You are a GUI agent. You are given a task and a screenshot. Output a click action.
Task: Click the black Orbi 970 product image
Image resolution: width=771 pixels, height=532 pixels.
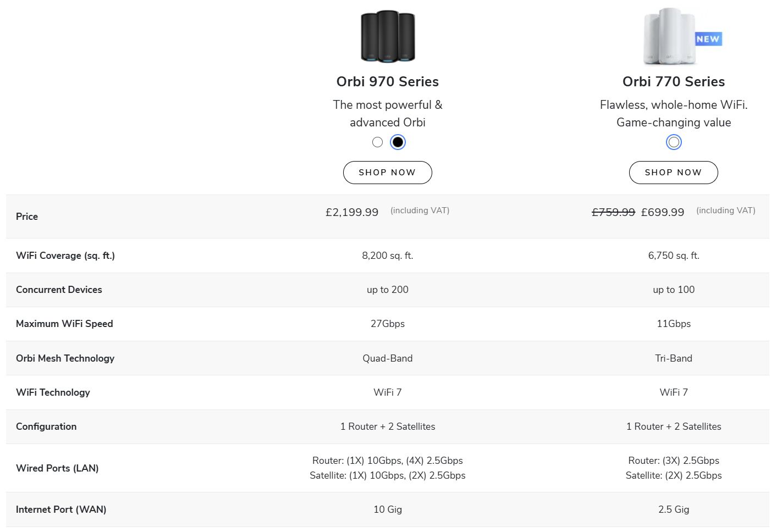[x=388, y=36]
